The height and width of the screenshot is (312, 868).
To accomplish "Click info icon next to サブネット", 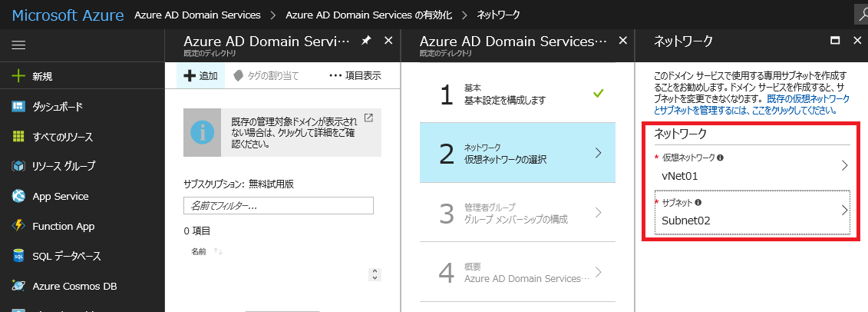I will [x=698, y=203].
